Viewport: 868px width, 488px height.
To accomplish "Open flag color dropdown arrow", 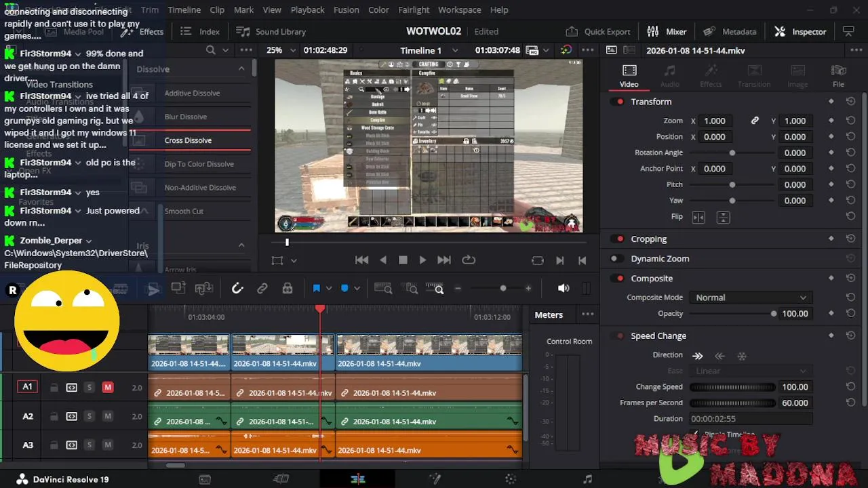I will point(329,289).
